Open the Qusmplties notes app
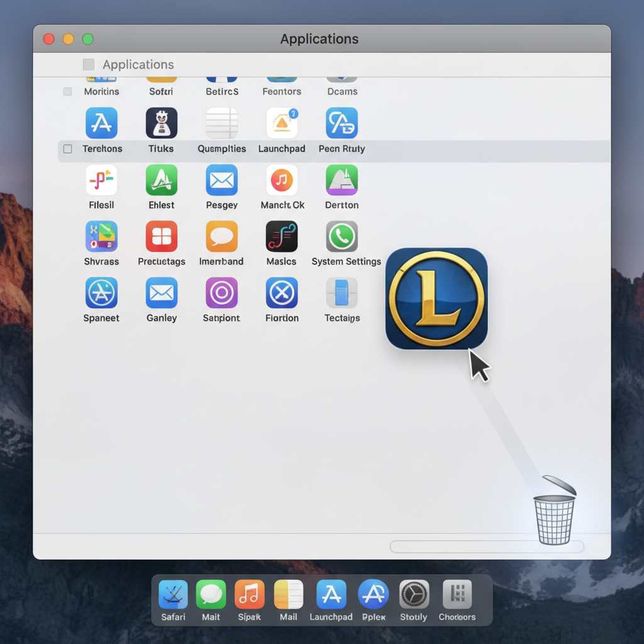644x644 pixels. click(x=221, y=123)
